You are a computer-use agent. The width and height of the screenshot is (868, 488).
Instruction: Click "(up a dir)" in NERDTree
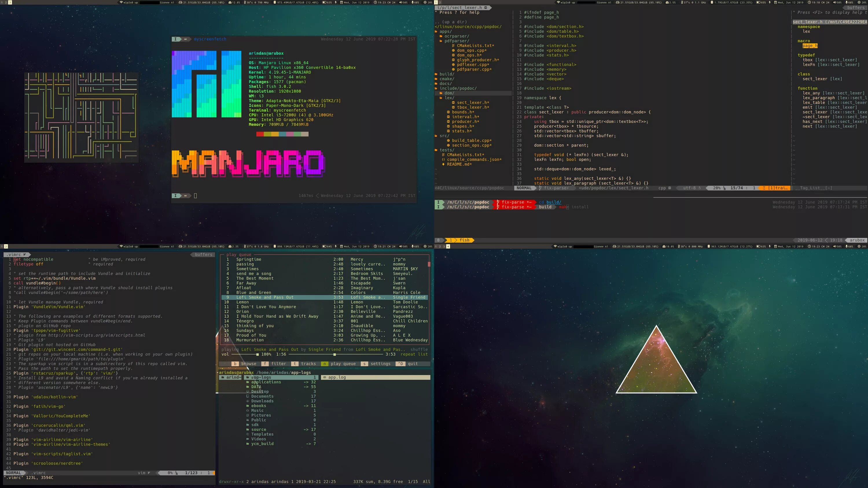point(455,22)
